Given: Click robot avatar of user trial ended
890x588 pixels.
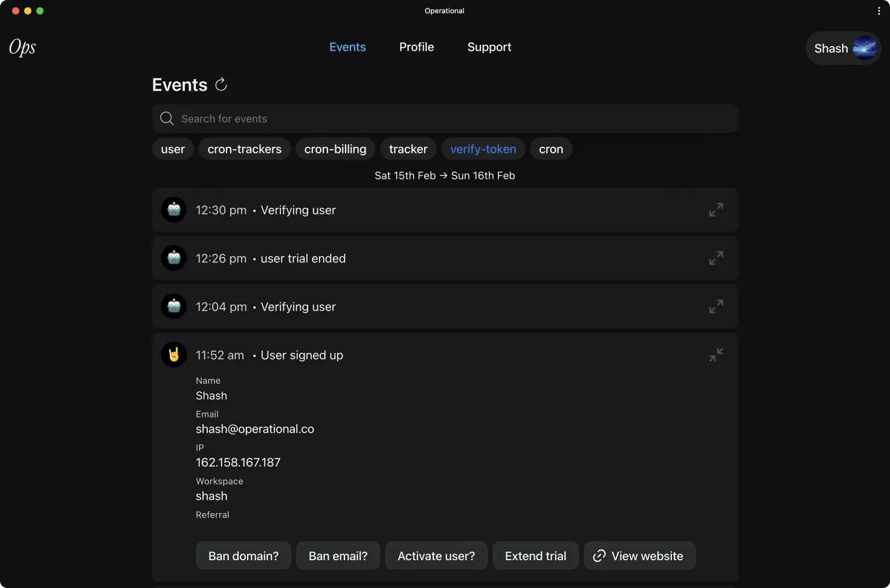Looking at the screenshot, I should click(174, 258).
